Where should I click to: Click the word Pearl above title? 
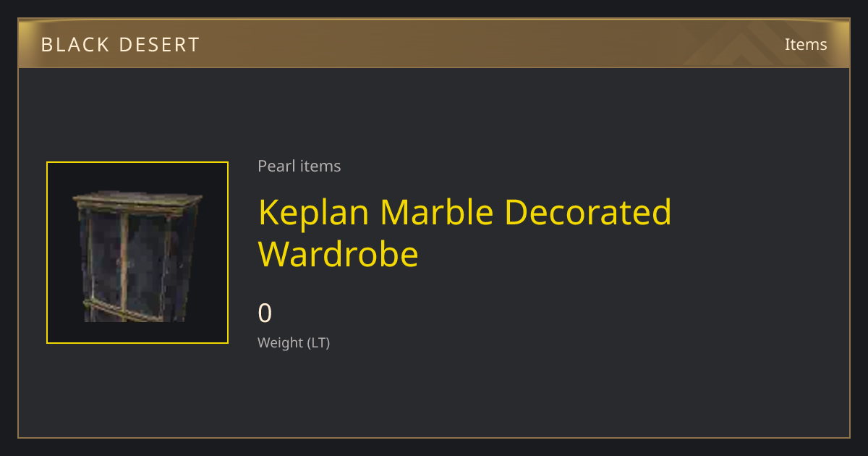click(274, 166)
